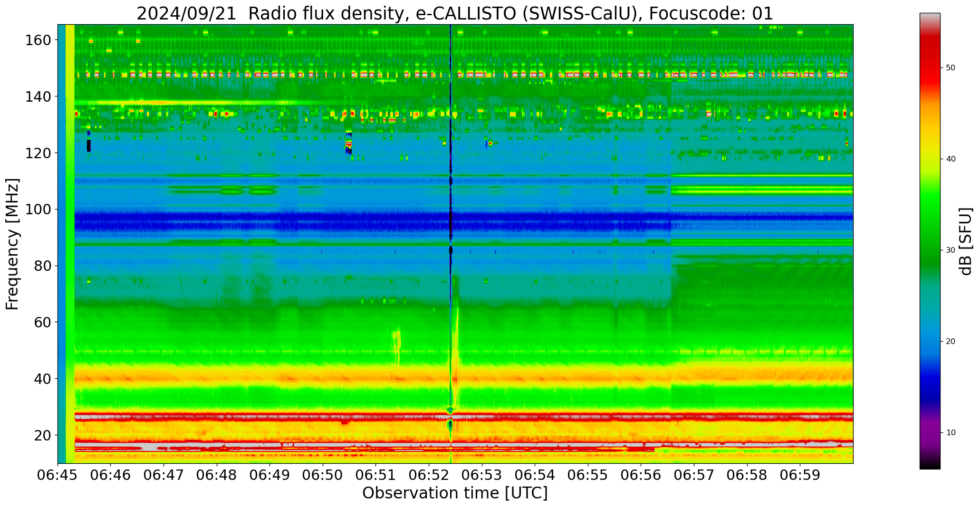The width and height of the screenshot is (980, 507).
Task: Click the 06:46 time tick label
Action: coord(111,475)
